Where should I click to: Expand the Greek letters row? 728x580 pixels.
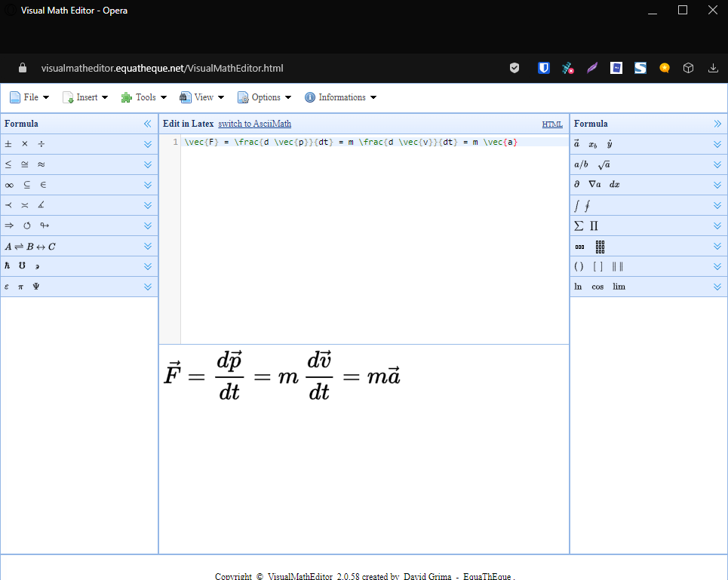coord(148,287)
